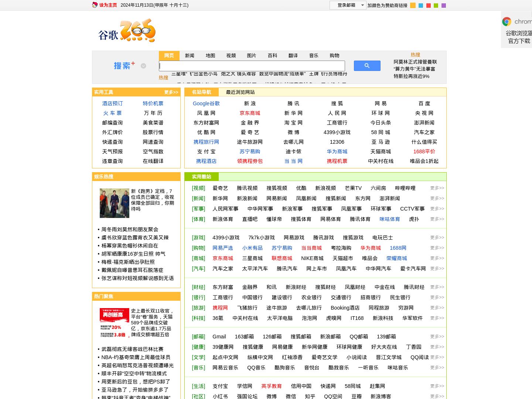Open the [科技] category link
This screenshot has height=399, width=532.
tap(198, 318)
